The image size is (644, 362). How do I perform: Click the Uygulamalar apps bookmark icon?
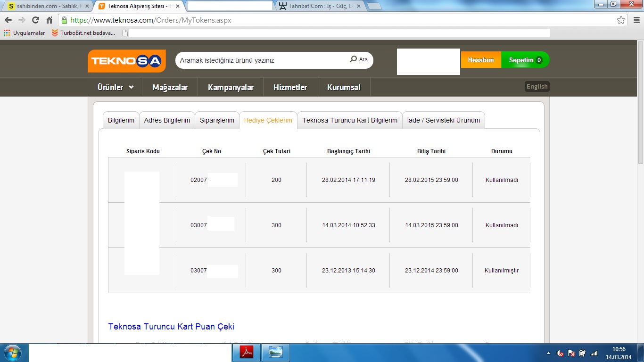pos(7,33)
